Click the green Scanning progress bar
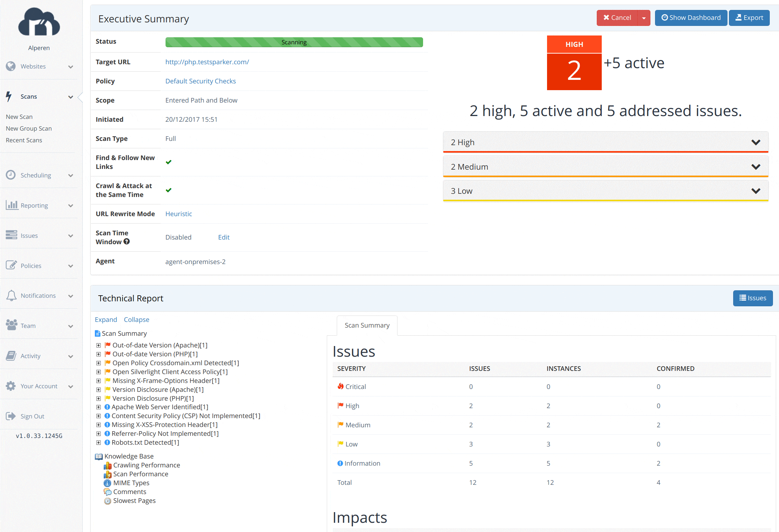The width and height of the screenshot is (779, 532). 294,42
